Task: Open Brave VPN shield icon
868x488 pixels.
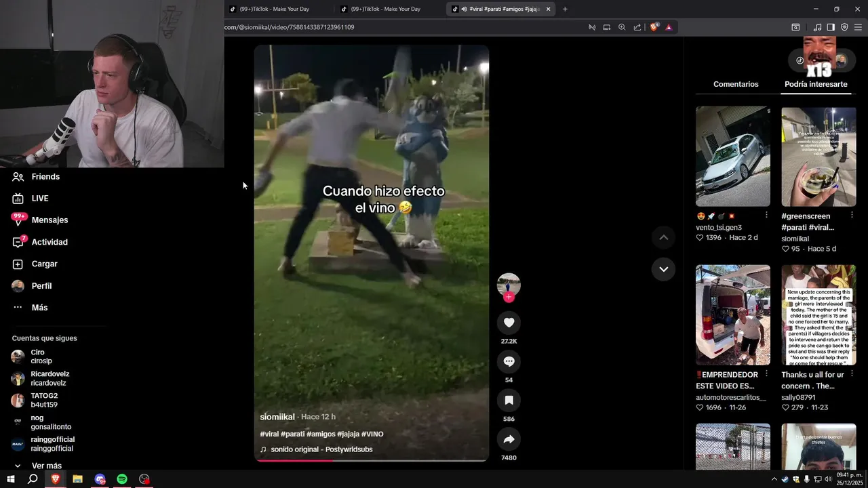Action: coord(844,27)
